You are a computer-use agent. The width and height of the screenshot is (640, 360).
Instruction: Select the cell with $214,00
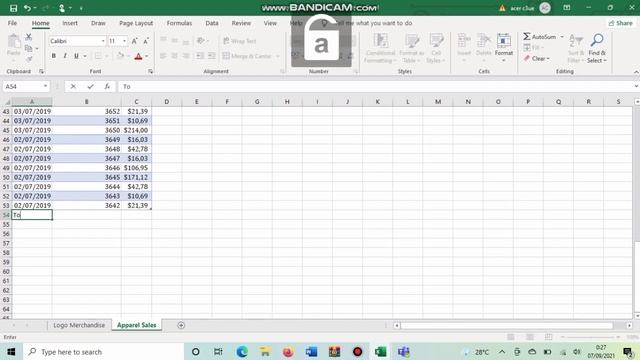click(x=136, y=130)
